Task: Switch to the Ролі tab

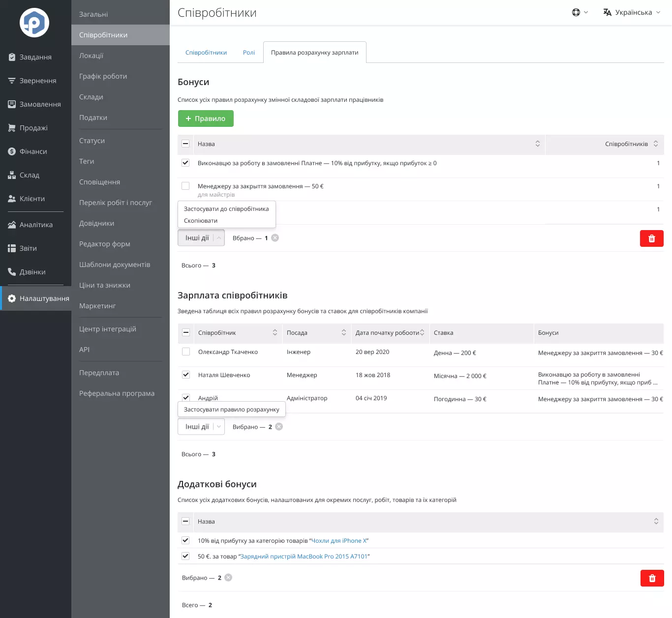Action: tap(249, 53)
